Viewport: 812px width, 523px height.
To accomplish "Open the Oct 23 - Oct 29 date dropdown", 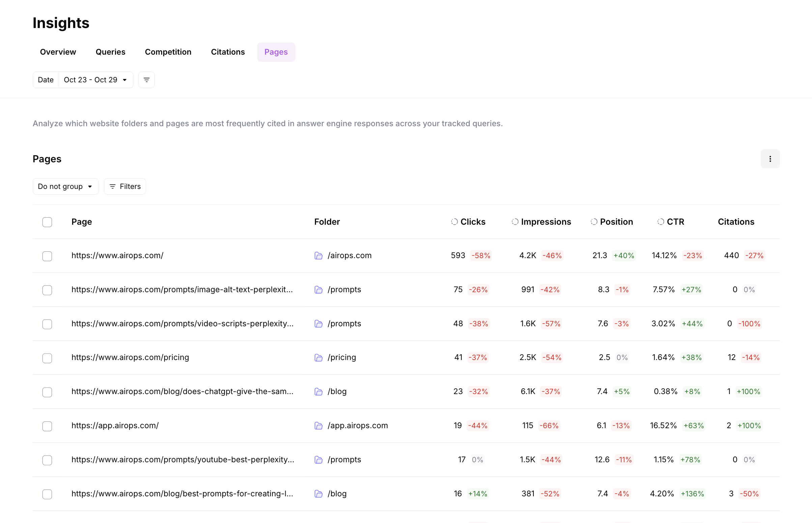I will pyautogui.click(x=96, y=80).
